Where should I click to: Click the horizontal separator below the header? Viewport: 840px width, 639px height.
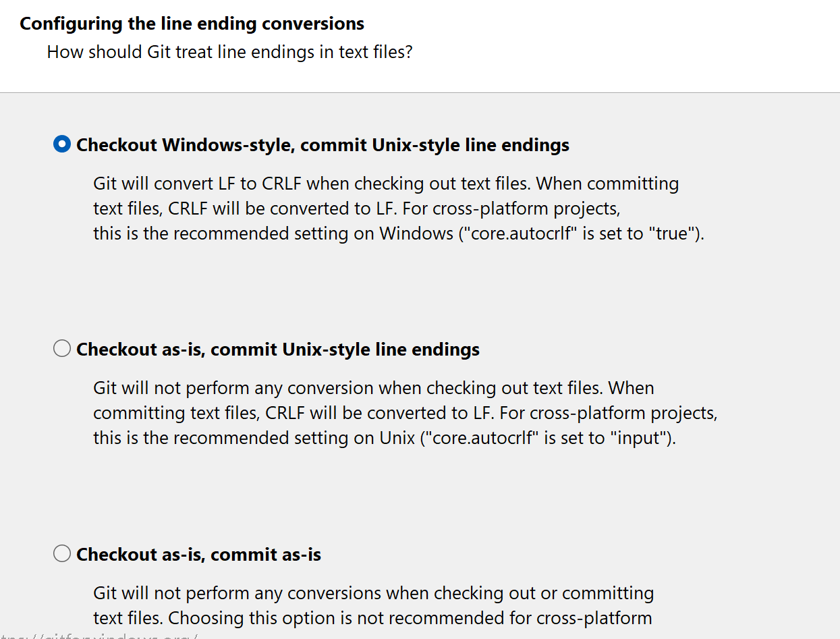[420, 92]
